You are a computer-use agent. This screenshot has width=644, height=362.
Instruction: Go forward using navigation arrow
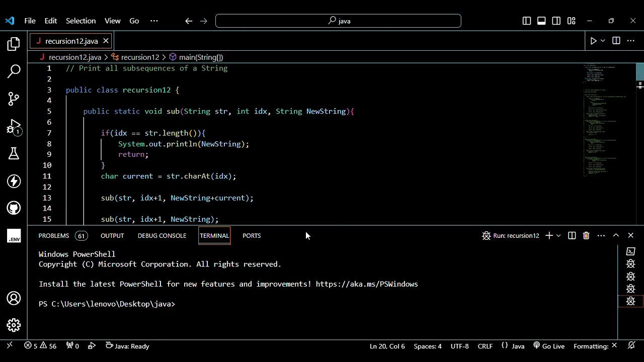pos(204,21)
